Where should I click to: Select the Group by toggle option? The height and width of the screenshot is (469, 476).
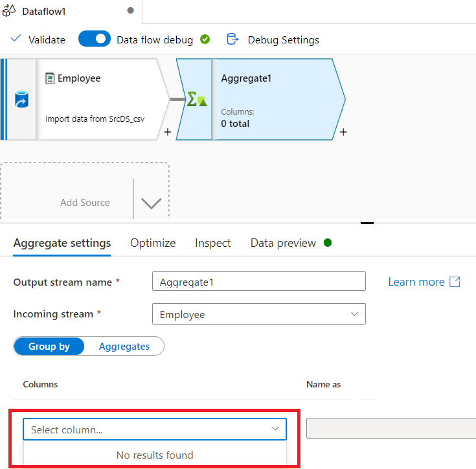(x=49, y=346)
